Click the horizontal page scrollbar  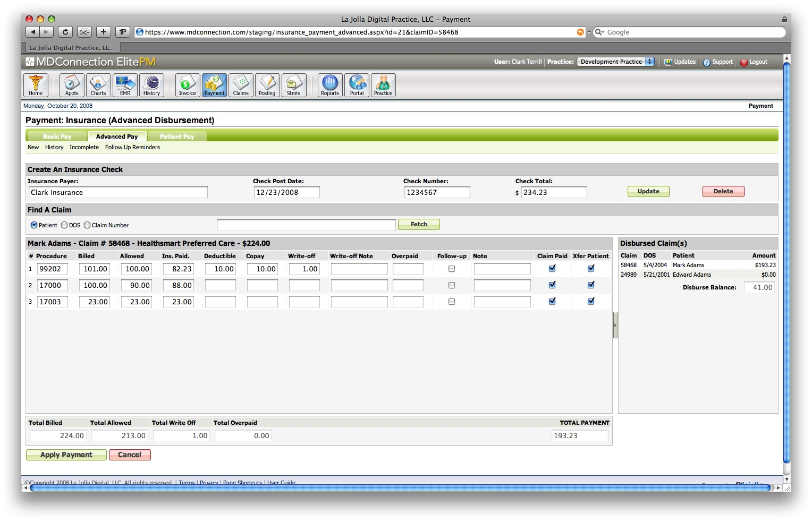(401, 488)
